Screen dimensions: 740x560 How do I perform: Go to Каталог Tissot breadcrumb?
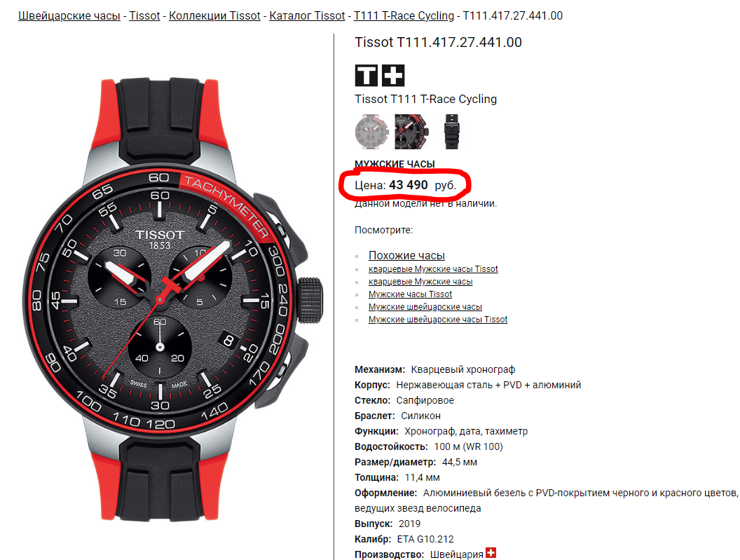click(307, 15)
